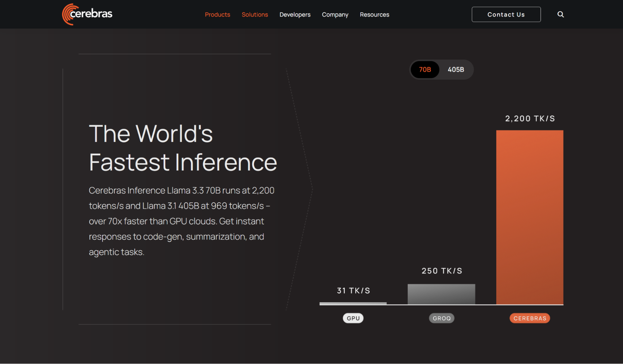Click the World's Fastest Inference heading

point(183,148)
